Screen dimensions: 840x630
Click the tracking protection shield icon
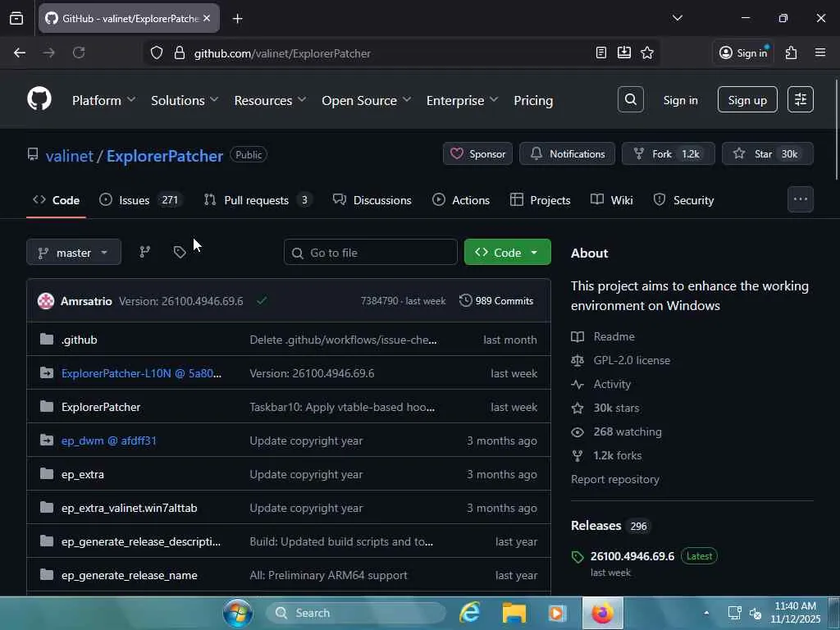[x=157, y=53]
